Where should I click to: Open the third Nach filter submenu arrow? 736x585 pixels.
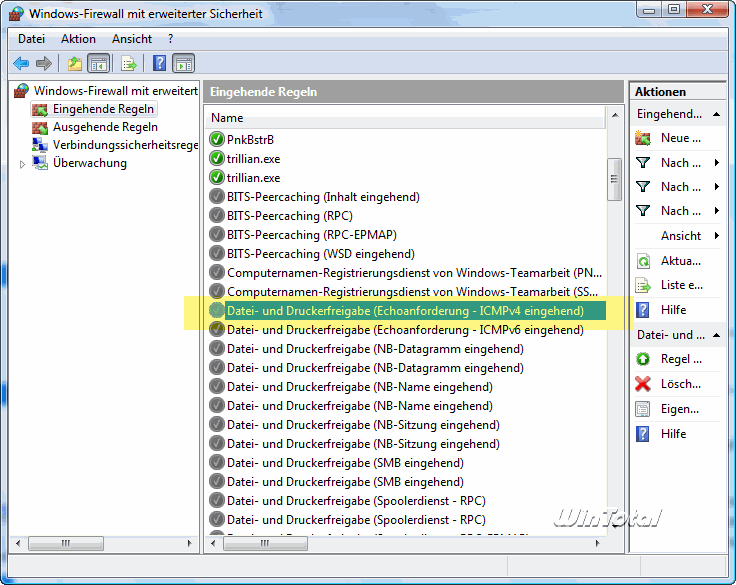coord(717,211)
